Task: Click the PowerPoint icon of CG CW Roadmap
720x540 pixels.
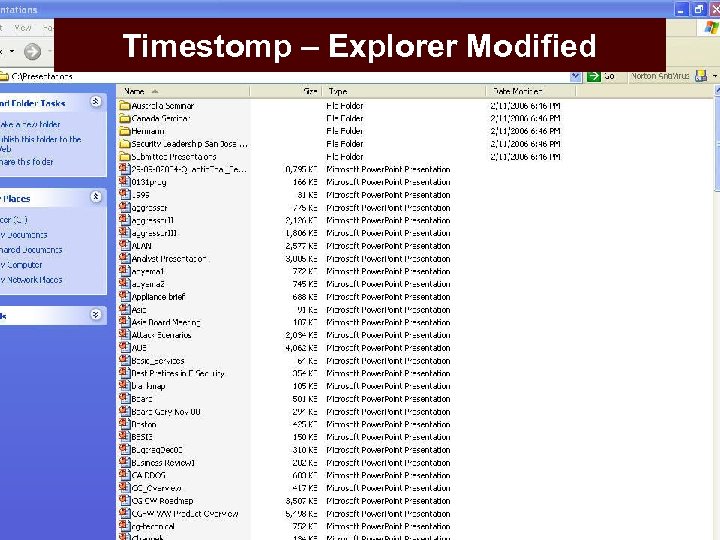Action: coord(124,501)
